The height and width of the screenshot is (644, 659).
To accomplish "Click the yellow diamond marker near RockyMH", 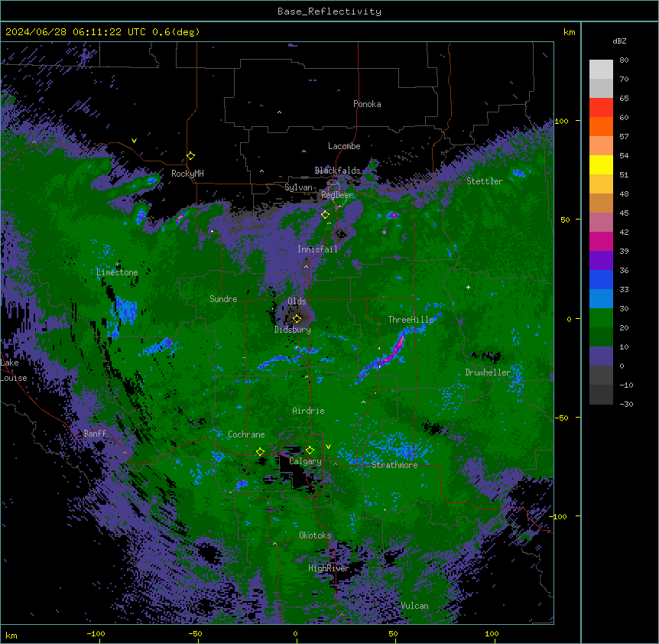I will coord(190,156).
